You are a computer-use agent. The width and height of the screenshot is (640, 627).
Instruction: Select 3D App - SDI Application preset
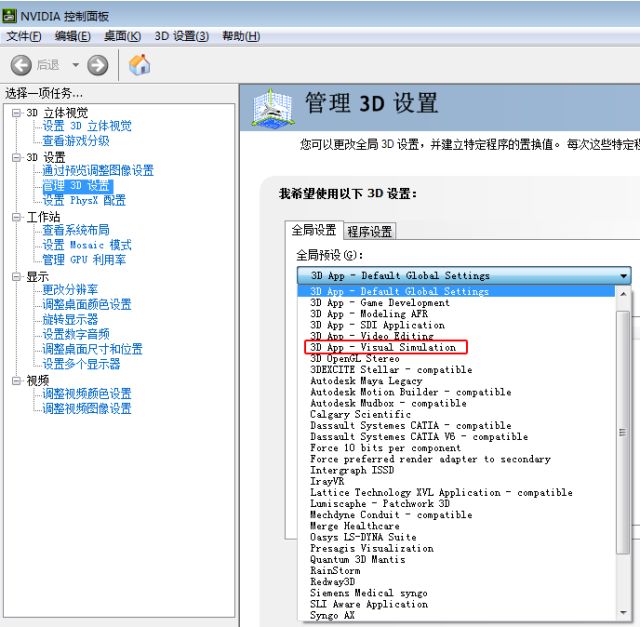(x=456, y=325)
